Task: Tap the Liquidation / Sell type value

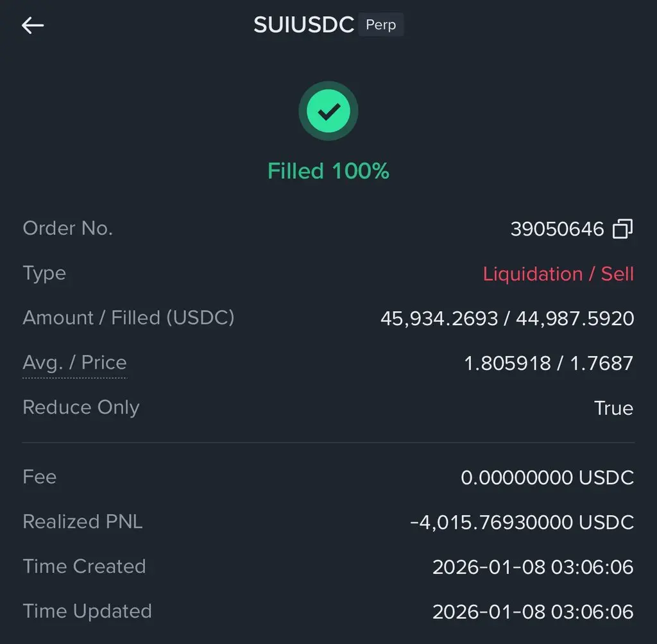Action: coord(558,274)
